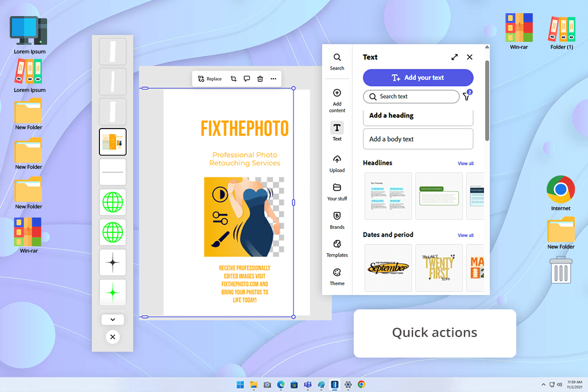
Task: Click Add a body text option
Action: click(418, 139)
